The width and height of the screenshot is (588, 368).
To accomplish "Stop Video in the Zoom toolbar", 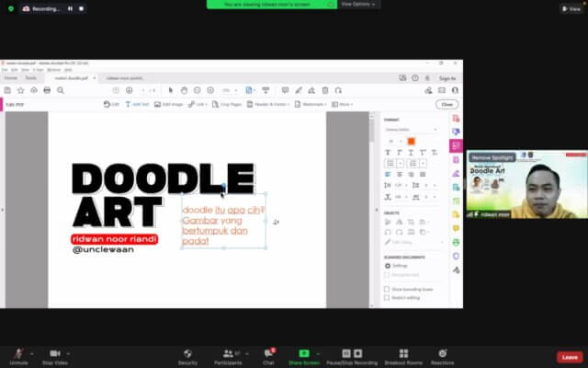I will point(55,357).
